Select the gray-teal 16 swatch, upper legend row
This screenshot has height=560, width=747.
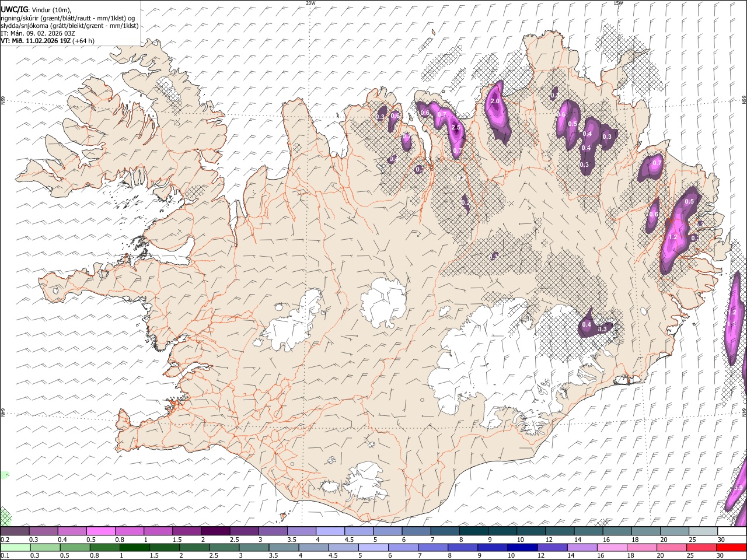point(617,531)
